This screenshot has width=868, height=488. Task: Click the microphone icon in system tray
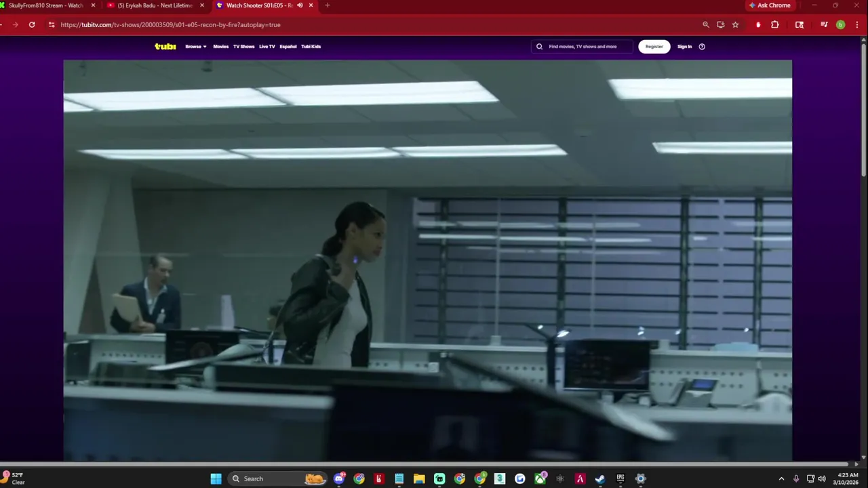tap(796, 479)
